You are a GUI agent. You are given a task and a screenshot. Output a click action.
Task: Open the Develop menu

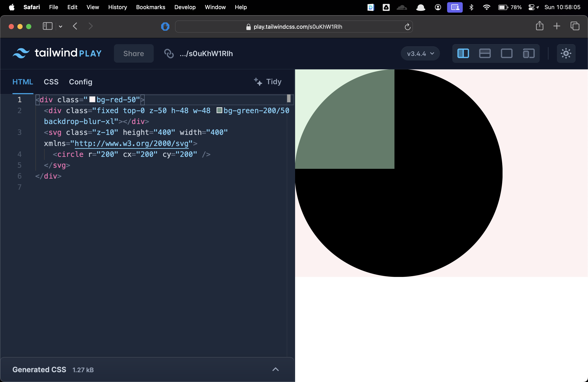pos(185,7)
